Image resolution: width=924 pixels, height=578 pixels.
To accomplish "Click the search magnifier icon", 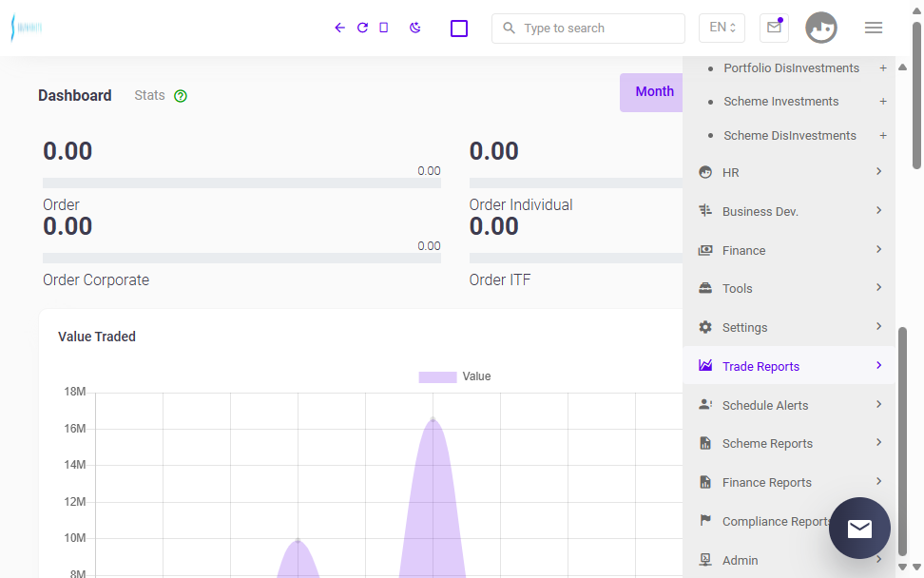I will (509, 28).
